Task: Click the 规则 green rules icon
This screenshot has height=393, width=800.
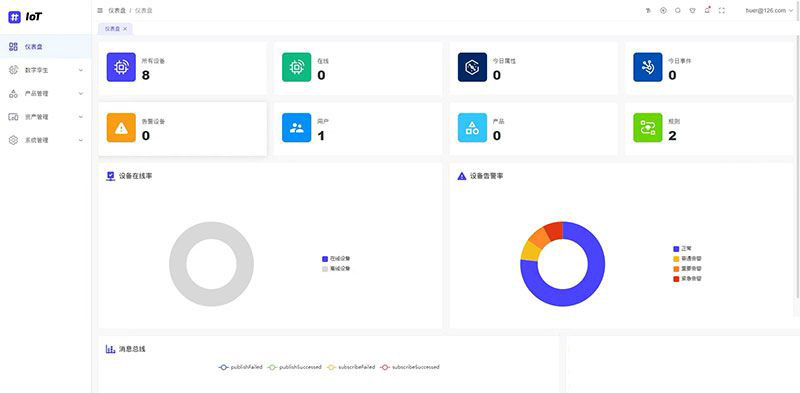Action: 647,128
